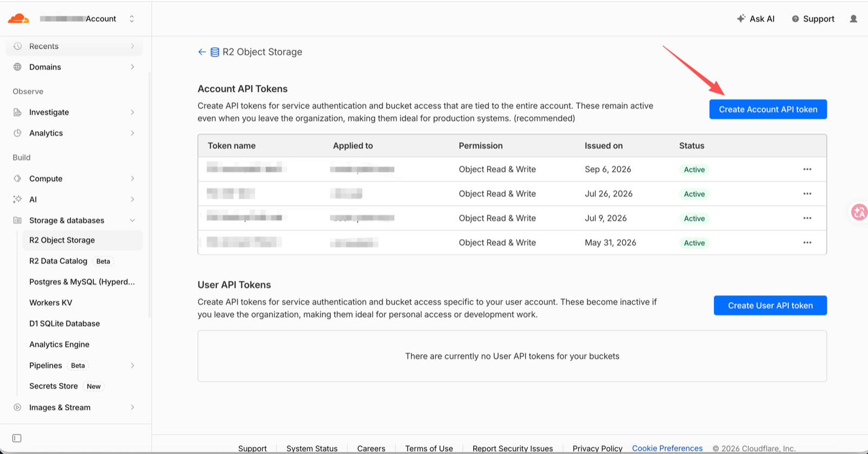
Task: Click the Cloudflare logo icon
Action: [18, 18]
